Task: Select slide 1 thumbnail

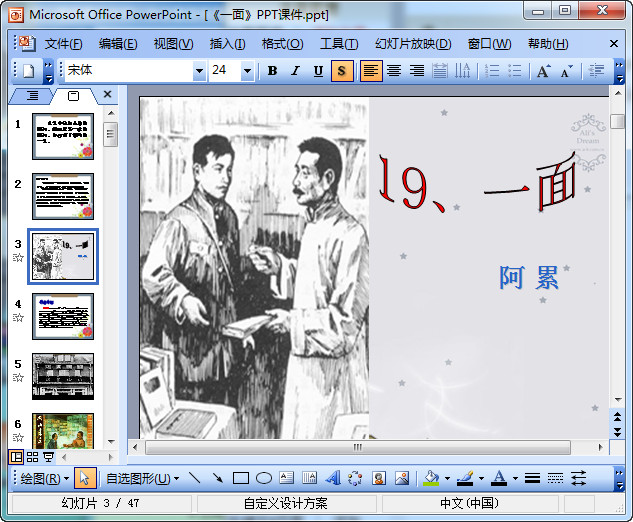Action: pos(63,136)
